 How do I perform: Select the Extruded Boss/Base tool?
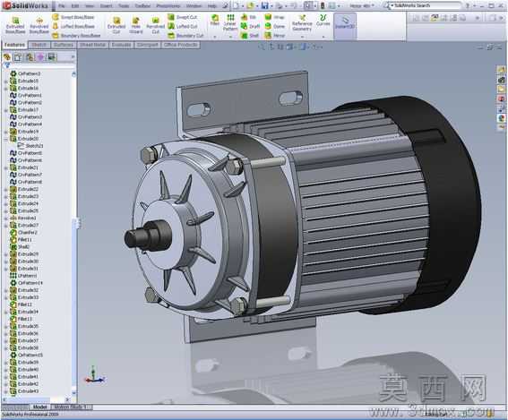pos(15,25)
